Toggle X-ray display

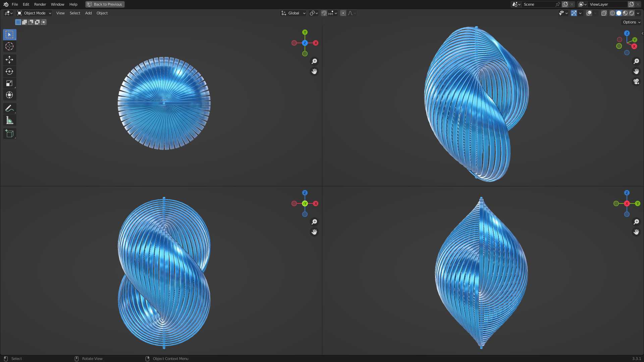click(x=604, y=13)
